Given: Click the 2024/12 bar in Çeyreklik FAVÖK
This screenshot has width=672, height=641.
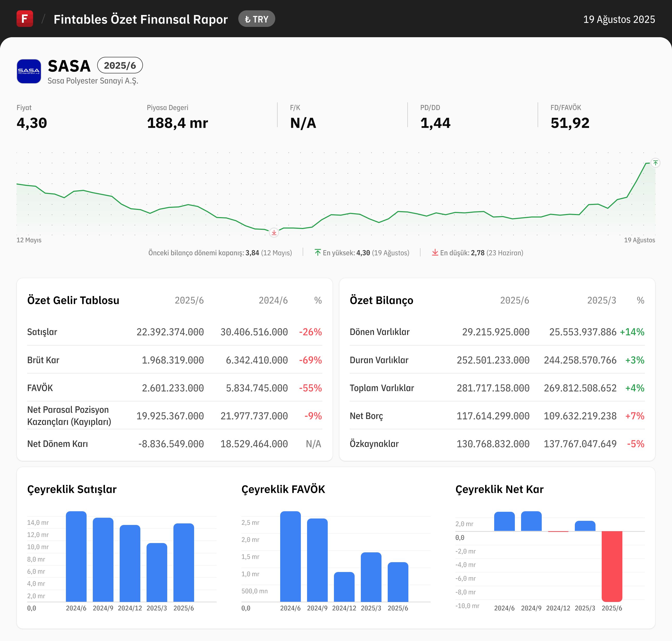Looking at the screenshot, I should (344, 587).
